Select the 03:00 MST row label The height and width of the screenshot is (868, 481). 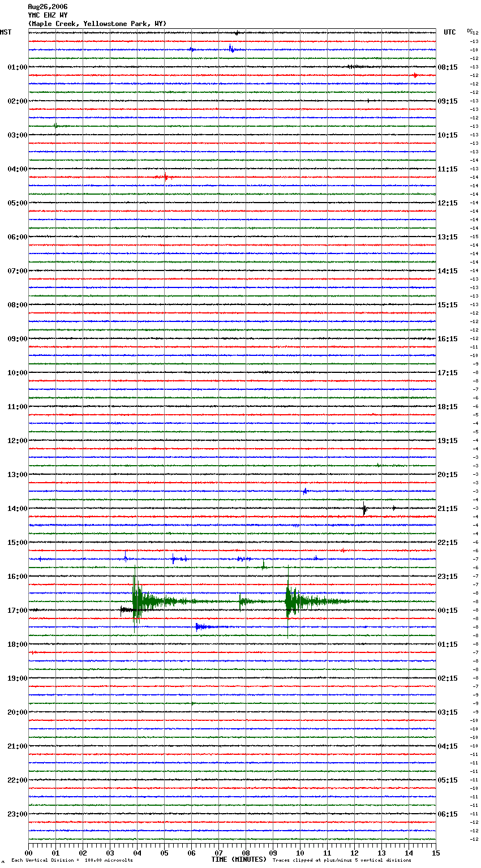pyautogui.click(x=18, y=135)
